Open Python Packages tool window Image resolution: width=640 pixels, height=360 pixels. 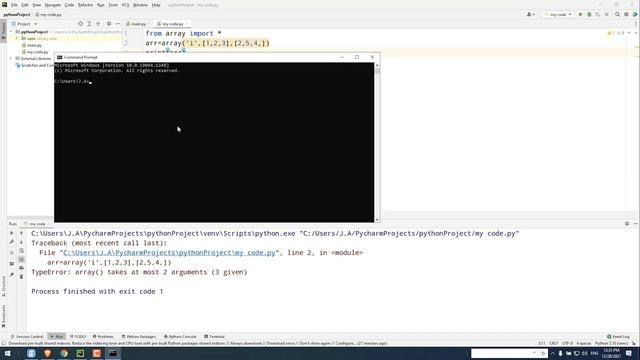[138, 336]
